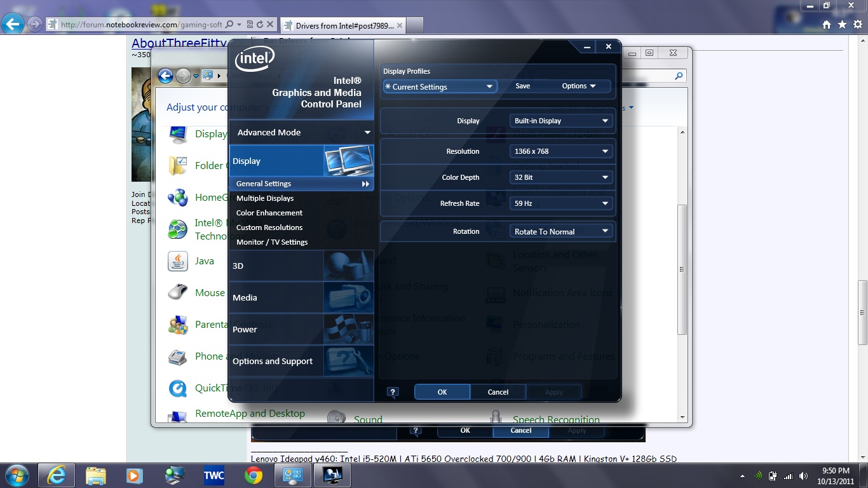Open the HomeGroup icon in Control Panel

pos(178,198)
